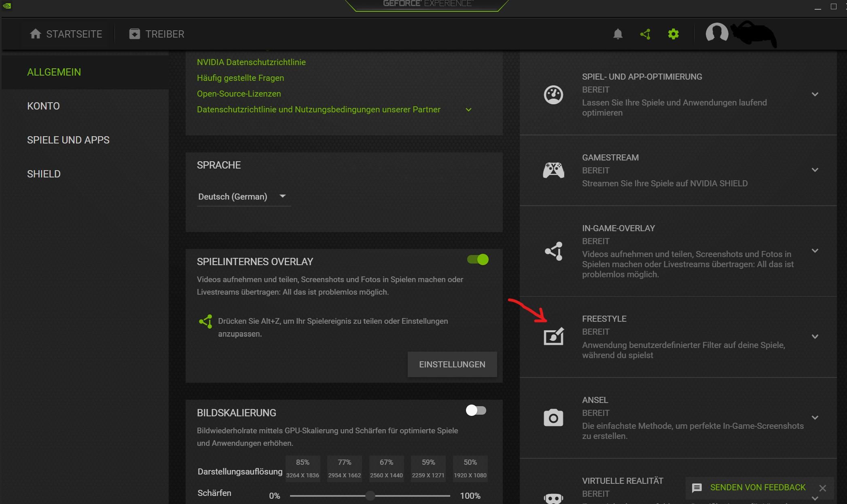Open Open-Source-Lizenzen link

(x=239, y=94)
